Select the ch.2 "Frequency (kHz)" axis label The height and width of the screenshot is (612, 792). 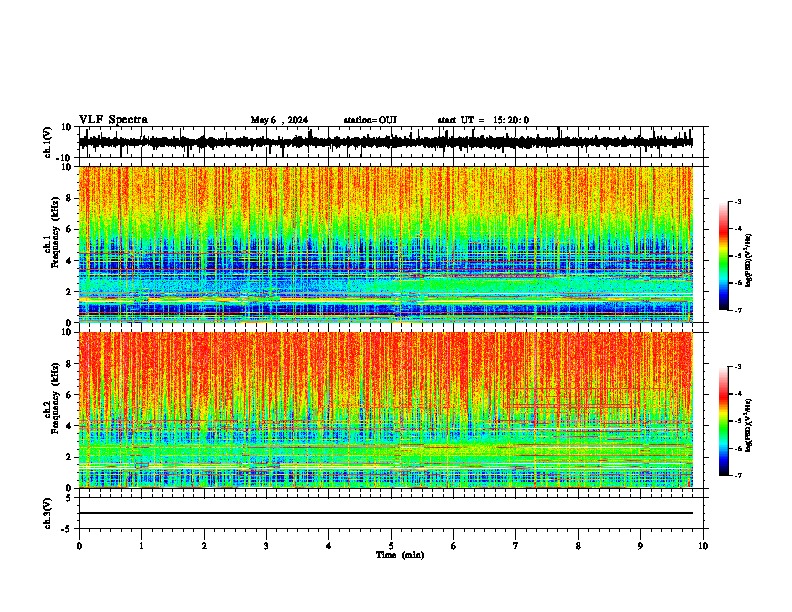pyautogui.click(x=55, y=398)
